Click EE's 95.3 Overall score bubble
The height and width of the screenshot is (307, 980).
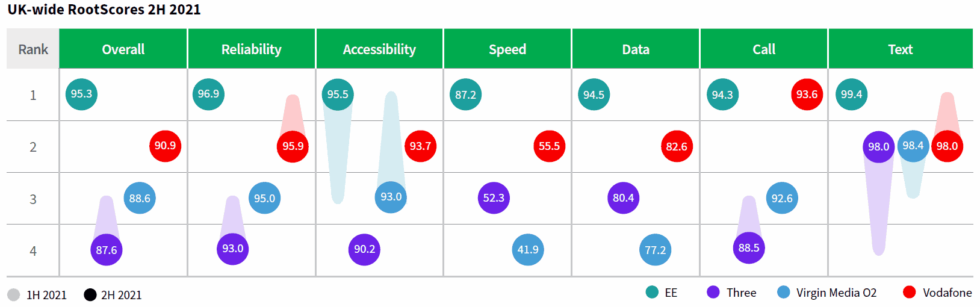click(81, 94)
